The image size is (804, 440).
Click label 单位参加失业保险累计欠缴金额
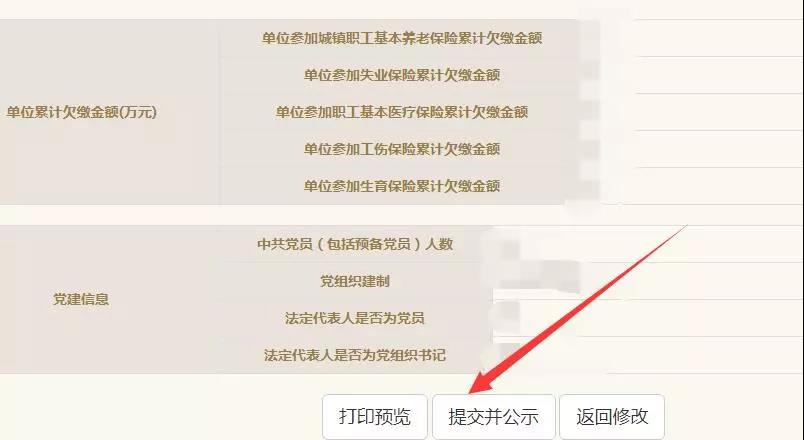401,75
